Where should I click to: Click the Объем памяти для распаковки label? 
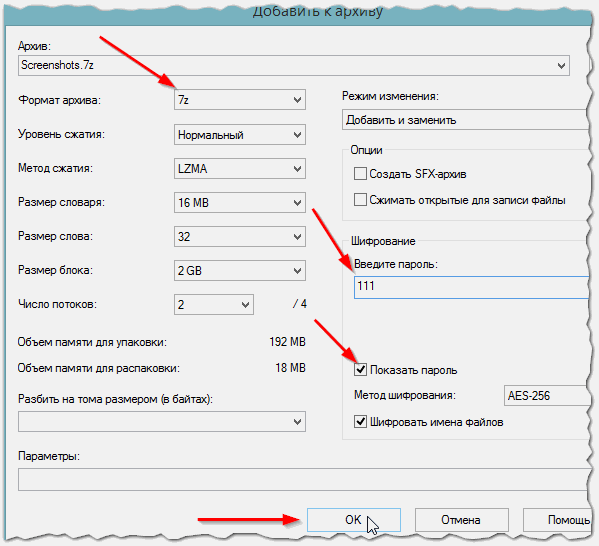click(99, 368)
